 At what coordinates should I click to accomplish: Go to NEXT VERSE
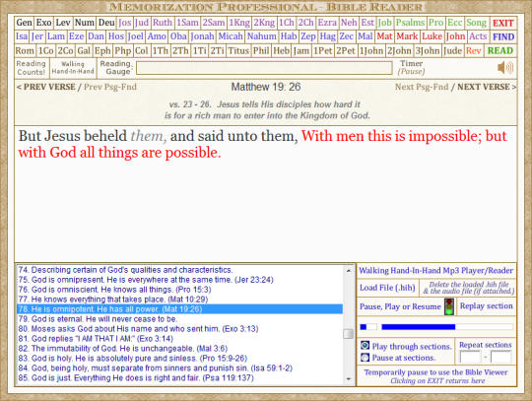click(x=487, y=87)
